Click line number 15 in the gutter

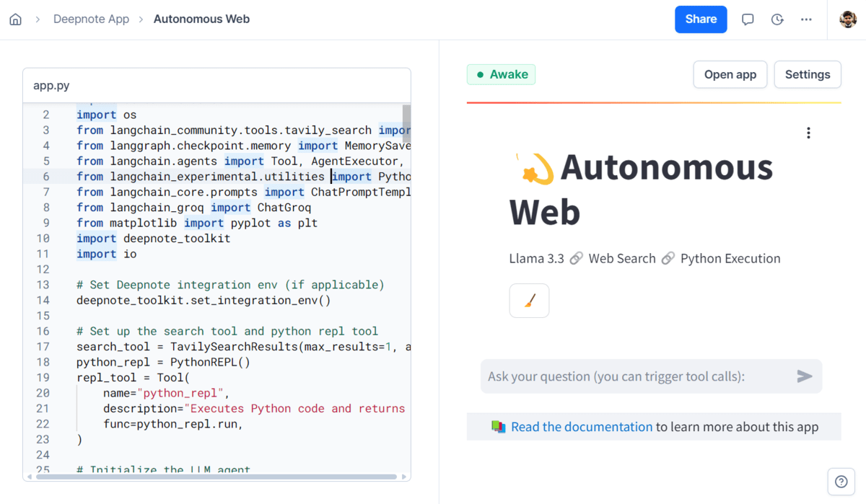(x=43, y=316)
